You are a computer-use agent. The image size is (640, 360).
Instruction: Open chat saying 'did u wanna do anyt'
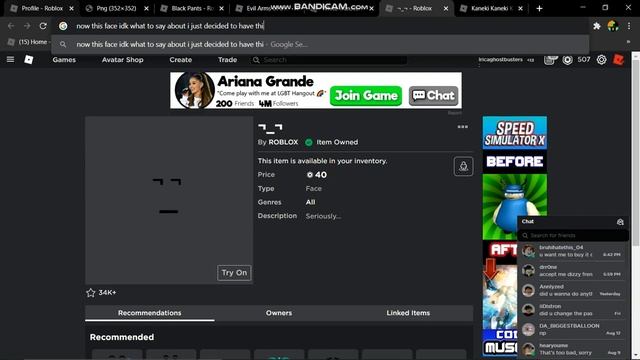(573, 290)
